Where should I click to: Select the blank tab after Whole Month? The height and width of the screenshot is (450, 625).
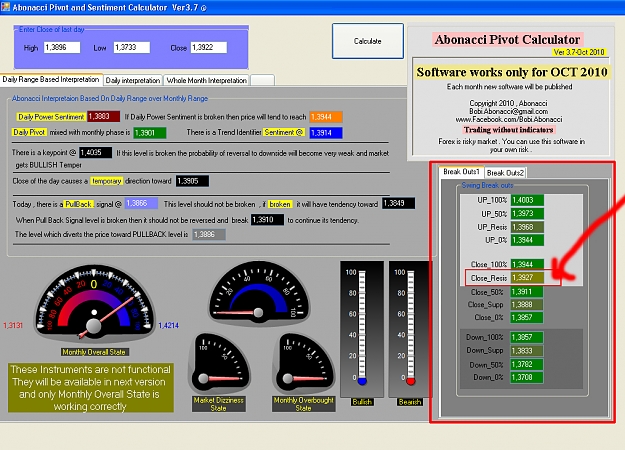tap(263, 80)
